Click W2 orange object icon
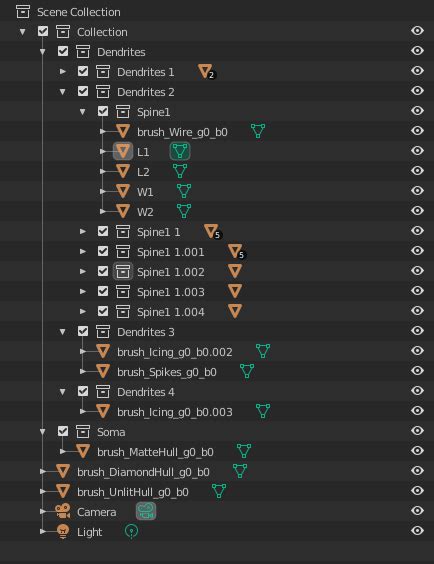Image resolution: width=434 pixels, height=564 pixels. pos(123,212)
